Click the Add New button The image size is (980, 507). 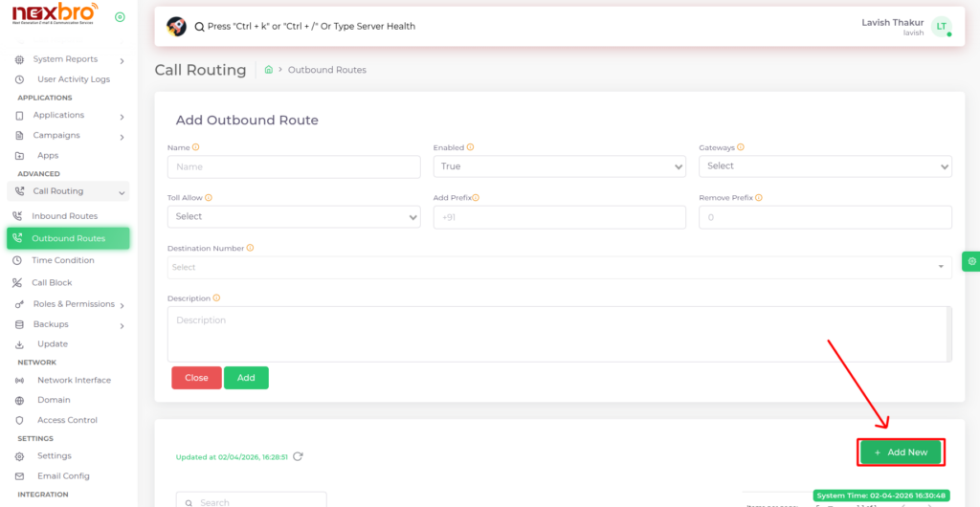901,452
